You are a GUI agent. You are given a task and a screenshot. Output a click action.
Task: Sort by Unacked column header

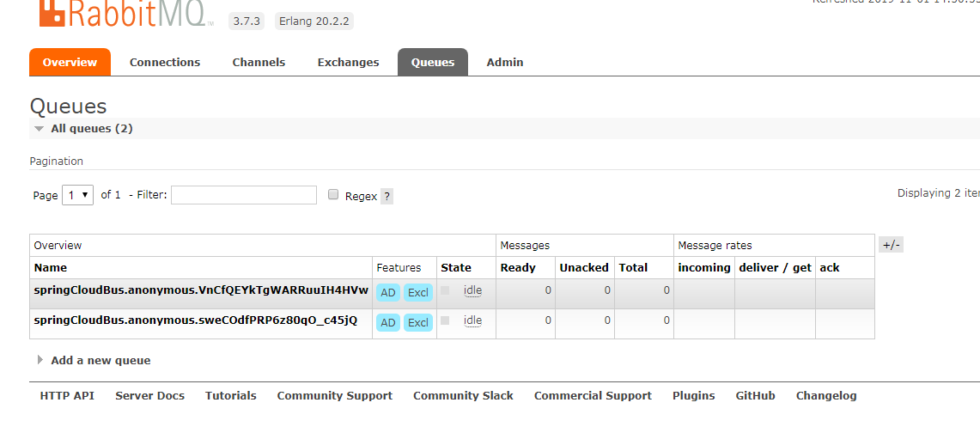coord(584,267)
